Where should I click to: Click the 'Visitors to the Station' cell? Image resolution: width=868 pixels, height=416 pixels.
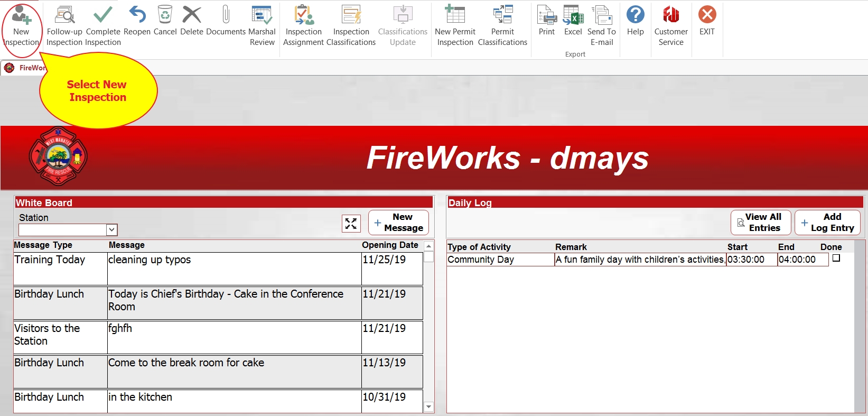point(61,337)
